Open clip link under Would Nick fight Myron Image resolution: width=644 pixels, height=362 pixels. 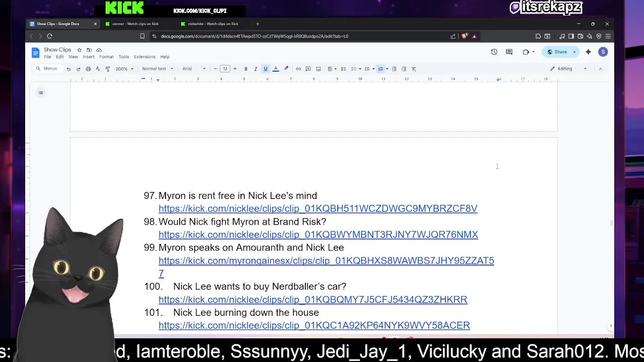(x=318, y=235)
